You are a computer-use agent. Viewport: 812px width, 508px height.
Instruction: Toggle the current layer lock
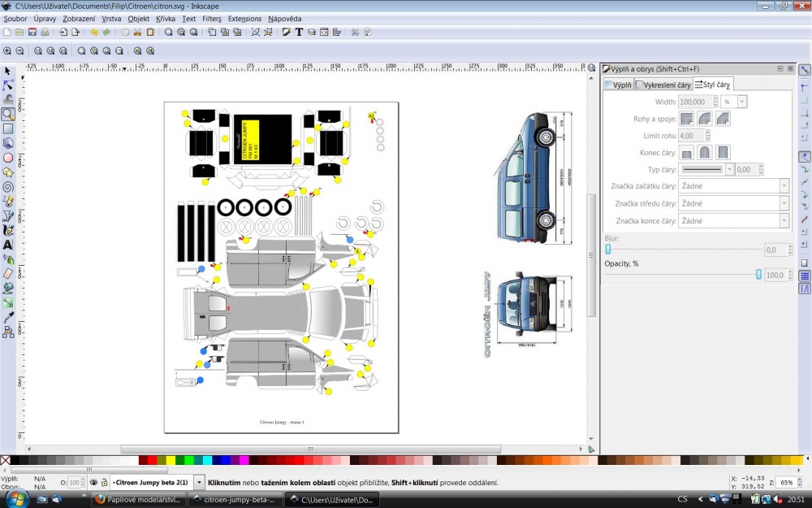[x=104, y=482]
